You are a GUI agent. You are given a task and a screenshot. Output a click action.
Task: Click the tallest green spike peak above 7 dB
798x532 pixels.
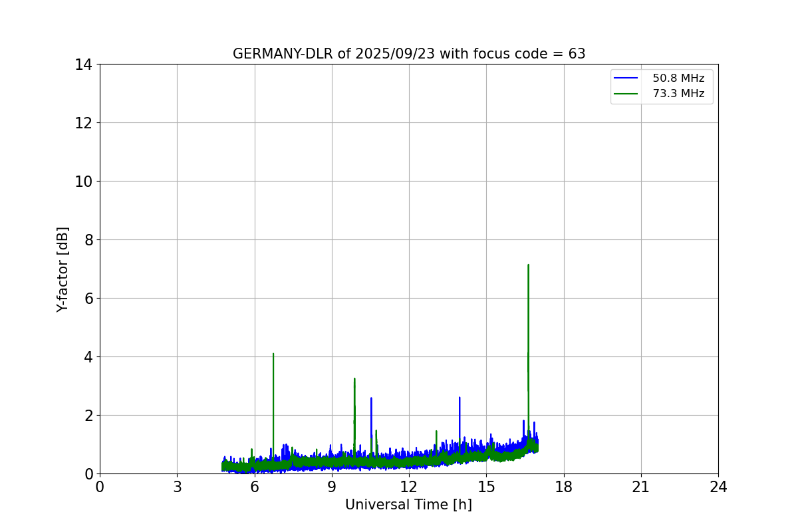click(x=528, y=265)
